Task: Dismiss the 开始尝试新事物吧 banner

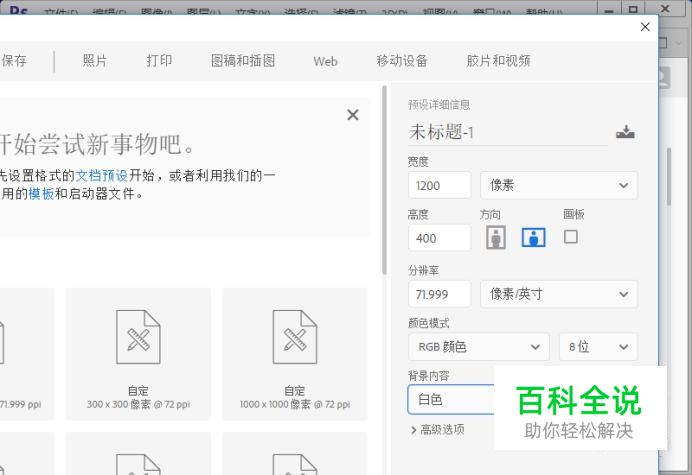Action: point(353,115)
